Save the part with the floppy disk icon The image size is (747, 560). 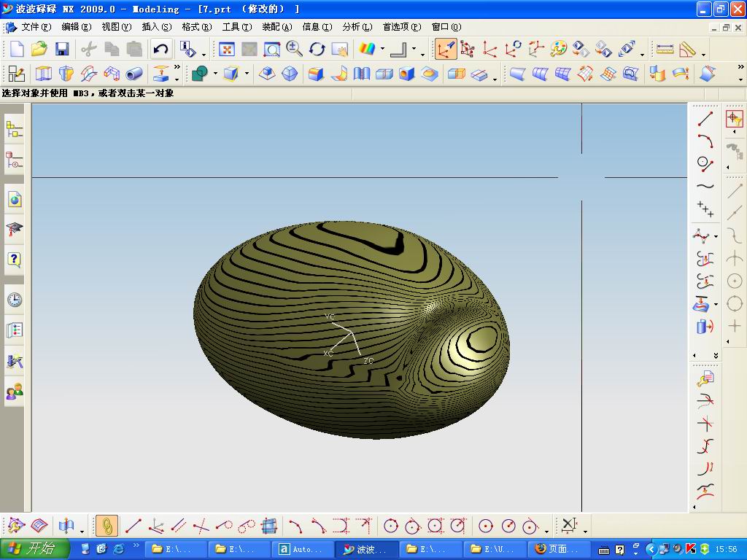62,49
